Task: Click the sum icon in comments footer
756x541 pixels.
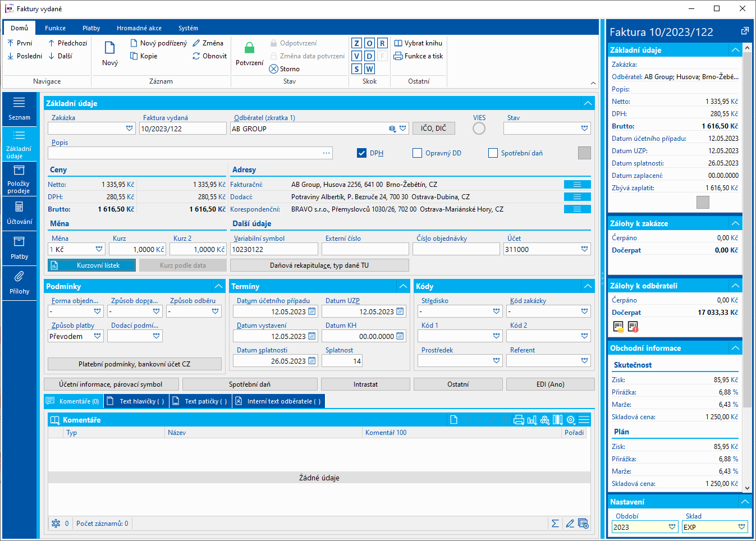Action: (555, 524)
